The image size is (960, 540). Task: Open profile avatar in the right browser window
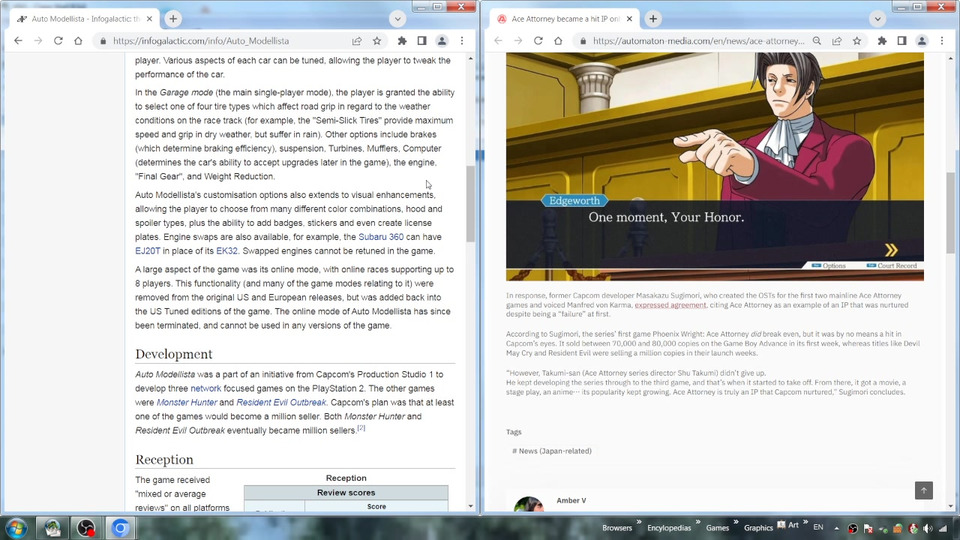tap(921, 41)
